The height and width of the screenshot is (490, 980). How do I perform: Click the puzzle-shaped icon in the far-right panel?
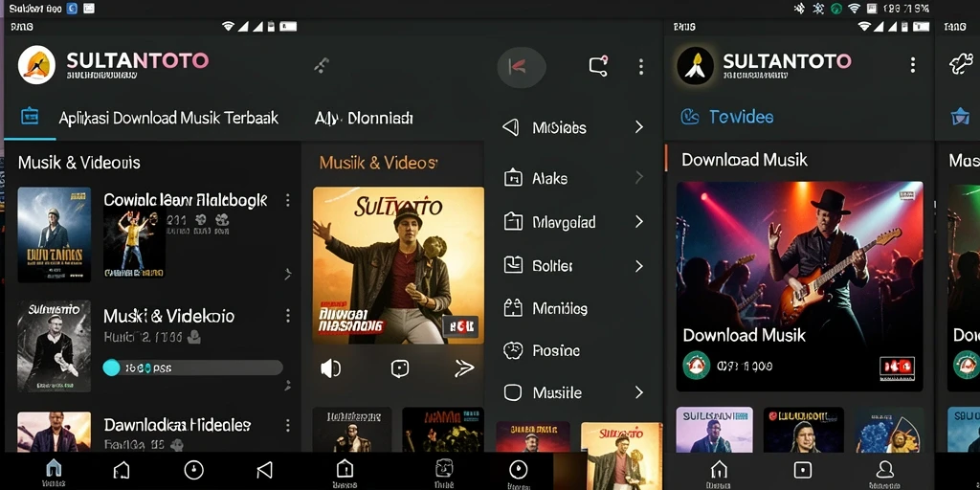click(x=961, y=64)
